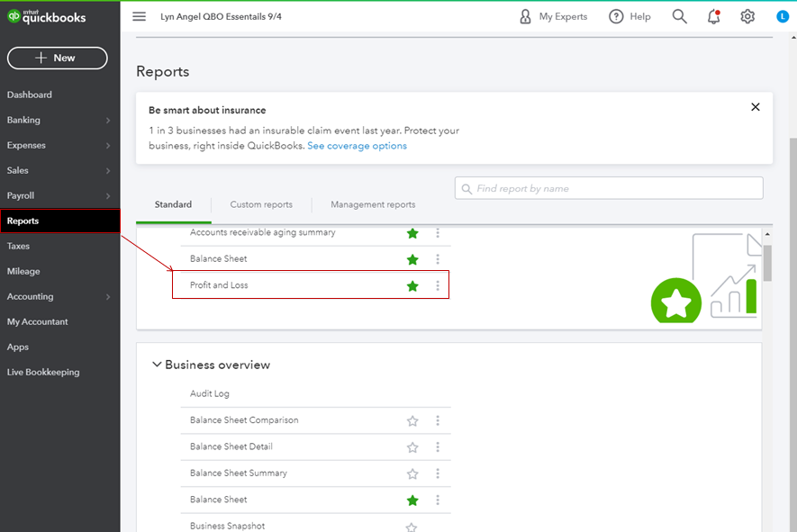
Task: Click the company name Lyn Angel QBO Essentails
Action: 222,17
